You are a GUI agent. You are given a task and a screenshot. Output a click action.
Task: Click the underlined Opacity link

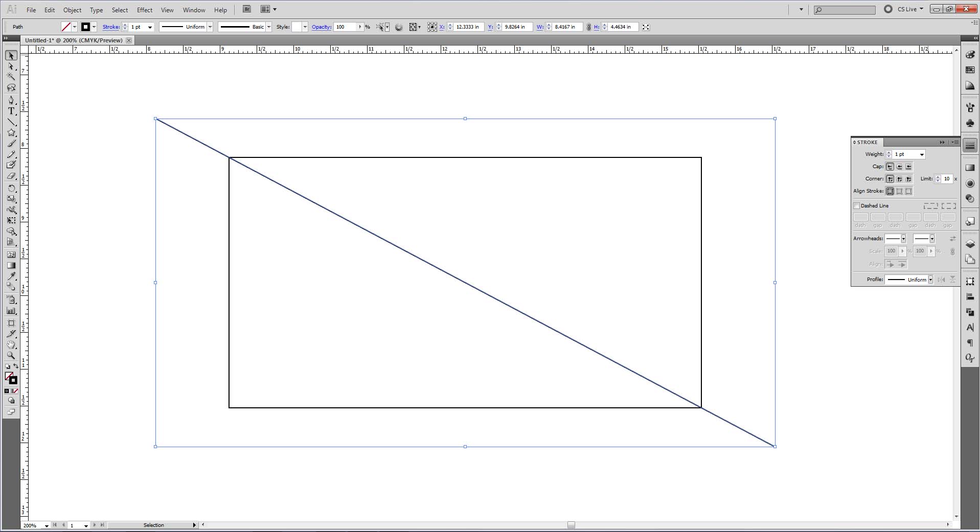321,27
